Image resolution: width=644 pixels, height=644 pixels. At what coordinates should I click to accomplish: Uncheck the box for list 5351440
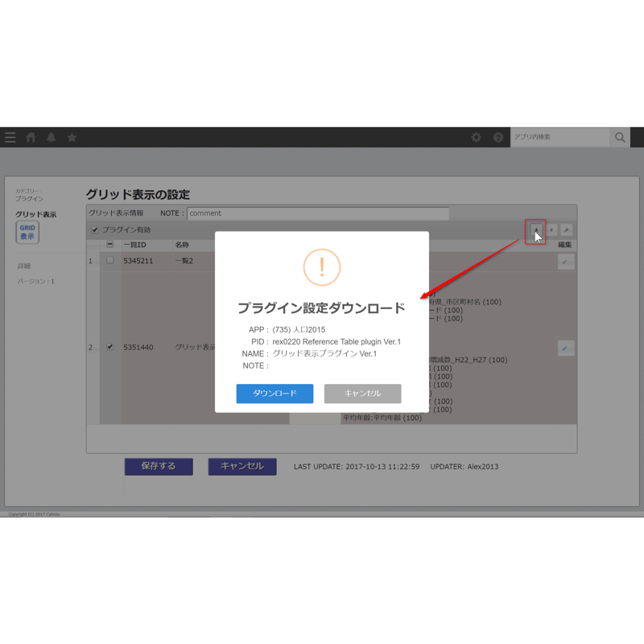(x=110, y=347)
